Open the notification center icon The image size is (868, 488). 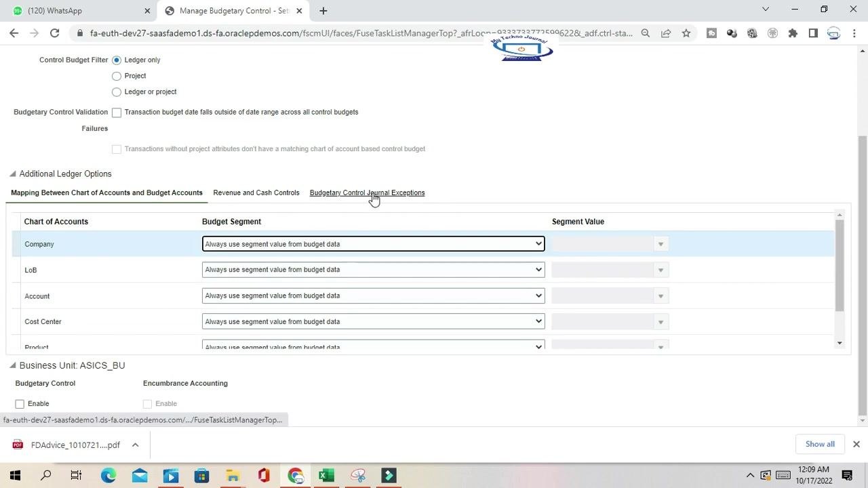point(847,475)
